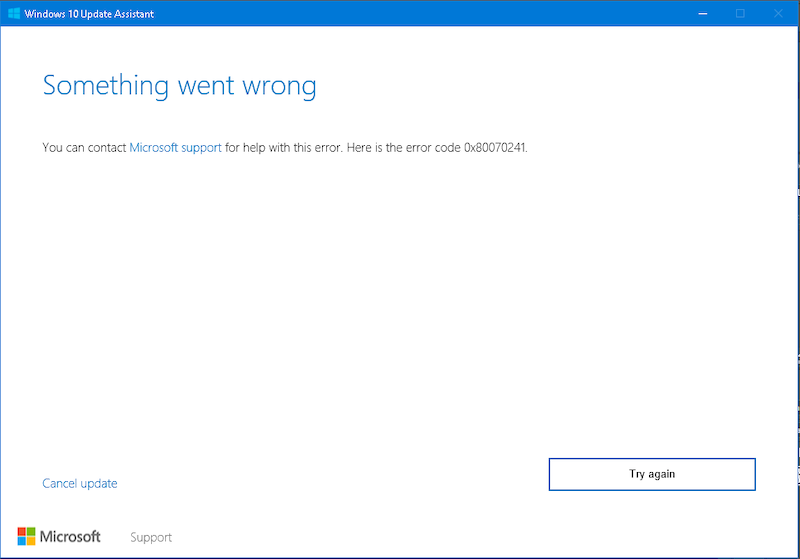This screenshot has width=800, height=559.
Task: Click the blue square of Microsoft logo
Action: click(x=22, y=541)
